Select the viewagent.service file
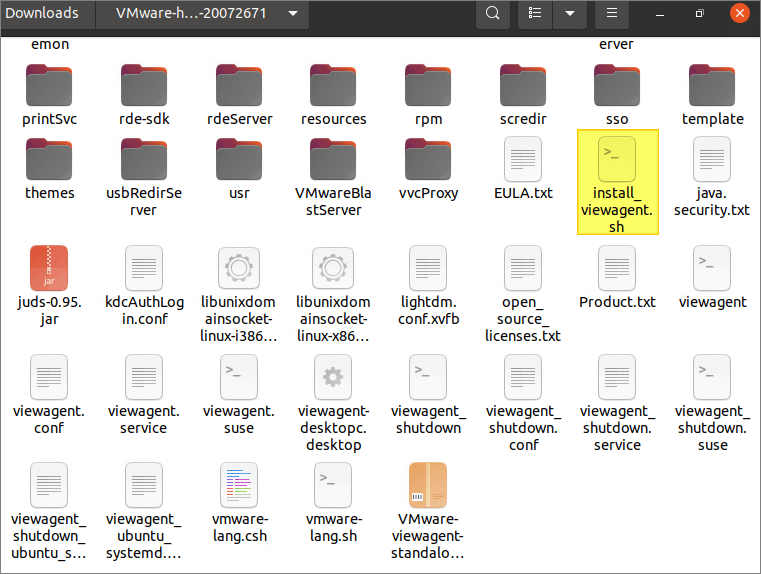761x574 pixels. (144, 378)
